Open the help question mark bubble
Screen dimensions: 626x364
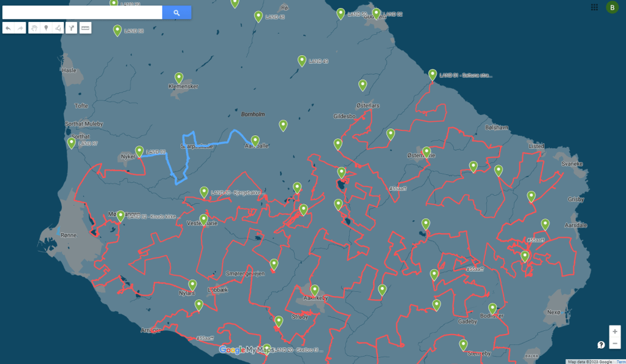601,345
